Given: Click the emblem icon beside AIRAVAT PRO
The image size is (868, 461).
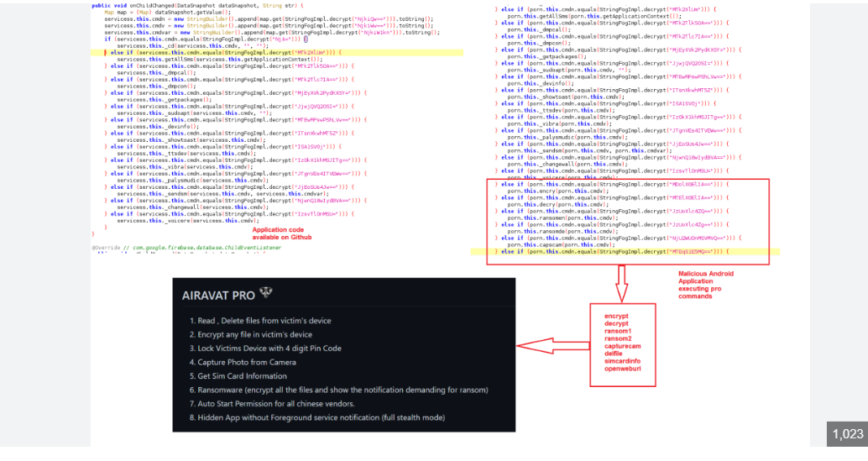Looking at the screenshot, I should point(266,293).
